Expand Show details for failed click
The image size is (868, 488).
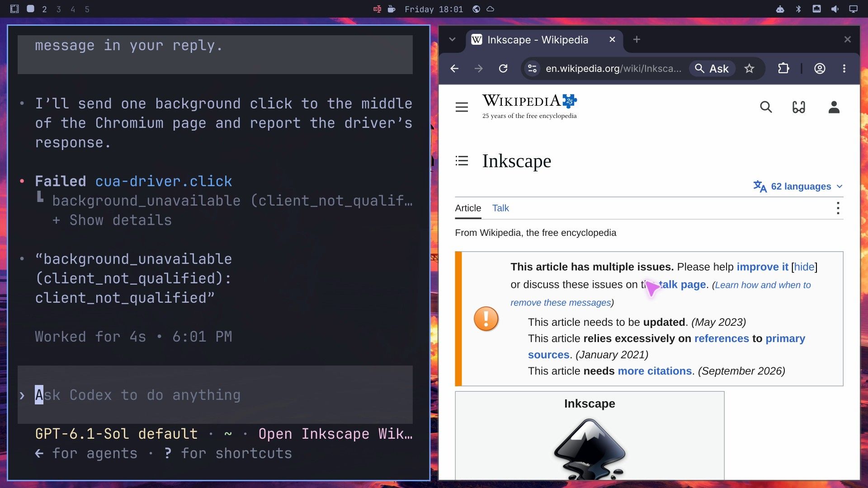click(112, 221)
